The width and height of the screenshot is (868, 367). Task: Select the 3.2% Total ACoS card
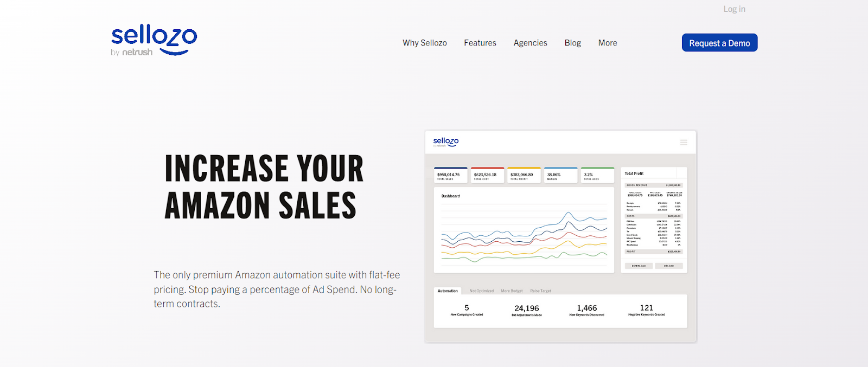click(597, 175)
